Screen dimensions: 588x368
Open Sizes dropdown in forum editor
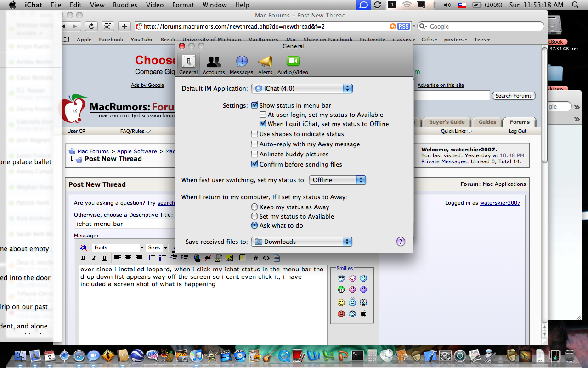158,247
